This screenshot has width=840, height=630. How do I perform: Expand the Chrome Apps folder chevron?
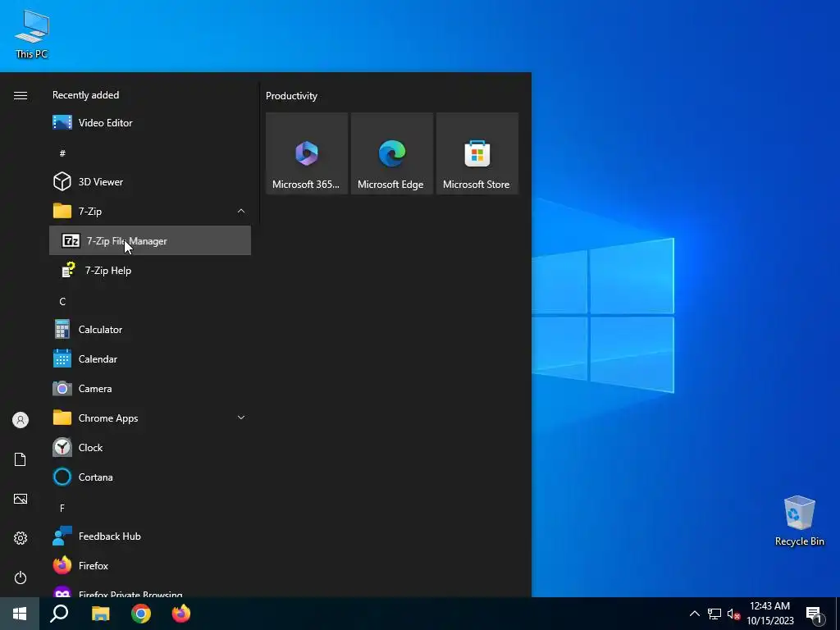241,418
